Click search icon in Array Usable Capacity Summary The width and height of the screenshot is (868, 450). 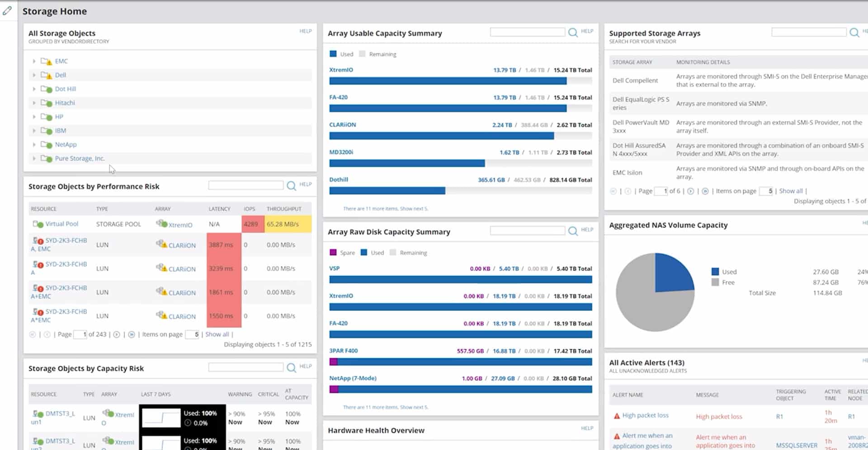573,33
